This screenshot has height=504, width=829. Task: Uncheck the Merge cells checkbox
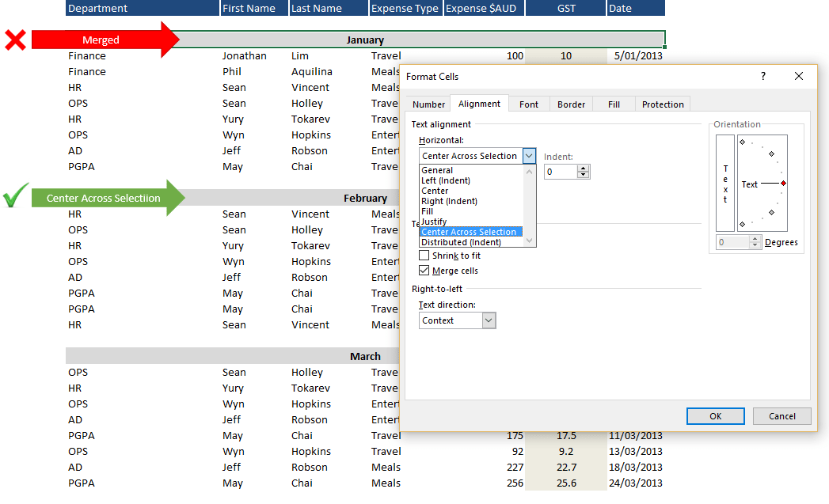[x=424, y=270]
